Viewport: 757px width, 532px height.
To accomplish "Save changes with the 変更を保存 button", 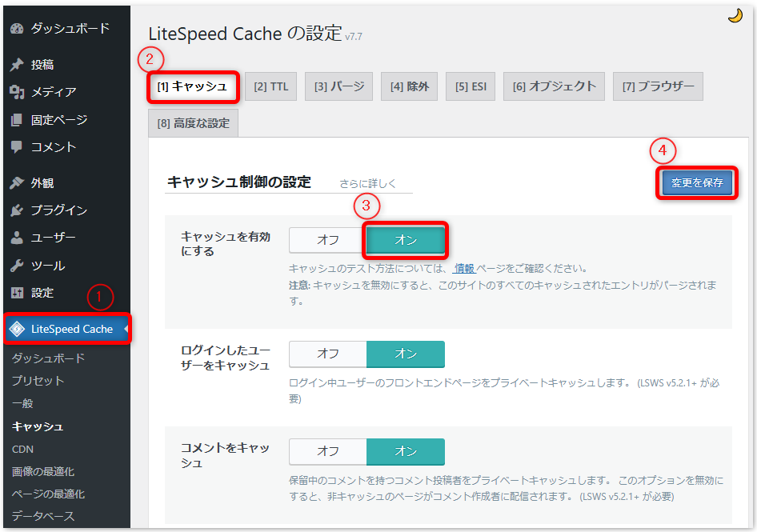I will [696, 183].
